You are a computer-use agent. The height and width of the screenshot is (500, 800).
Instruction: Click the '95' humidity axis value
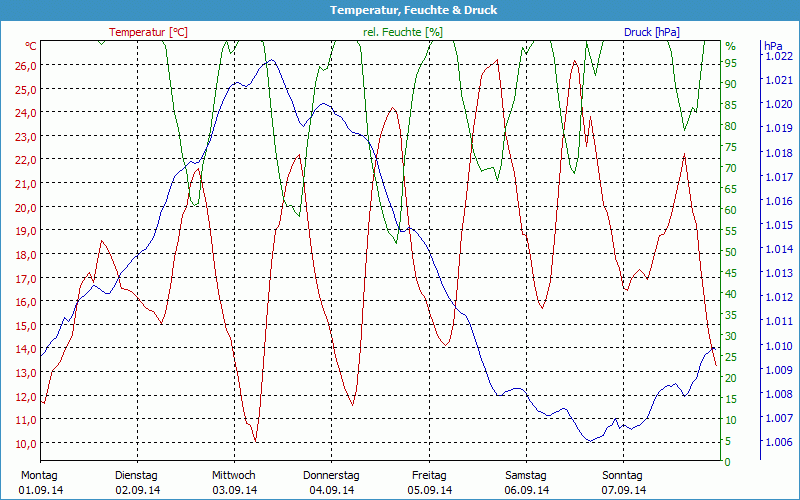[x=731, y=63]
